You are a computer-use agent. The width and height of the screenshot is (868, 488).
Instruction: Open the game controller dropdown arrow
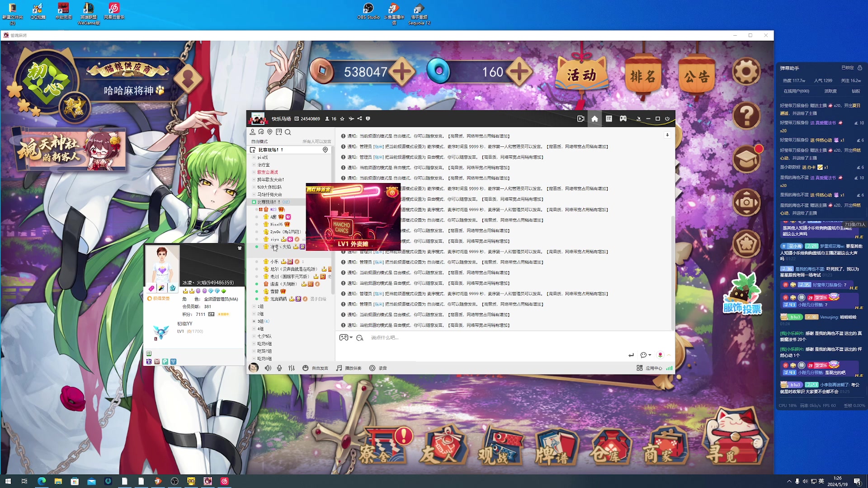(351, 338)
